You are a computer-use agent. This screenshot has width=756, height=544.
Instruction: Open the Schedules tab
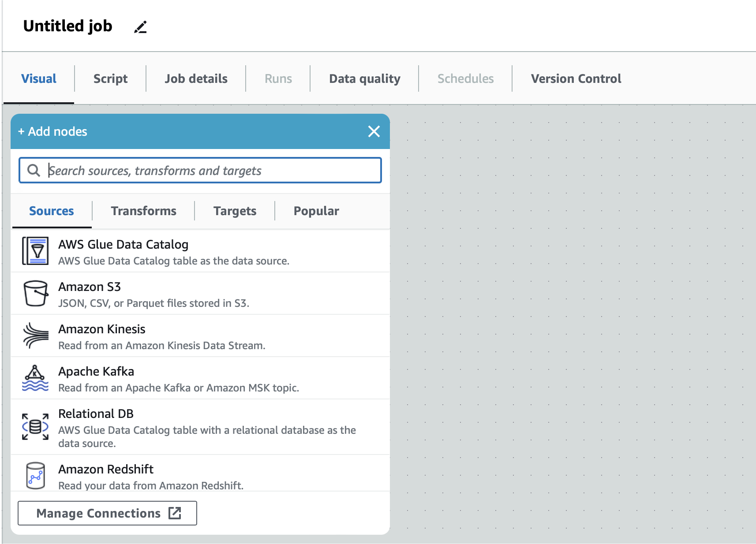pos(465,78)
